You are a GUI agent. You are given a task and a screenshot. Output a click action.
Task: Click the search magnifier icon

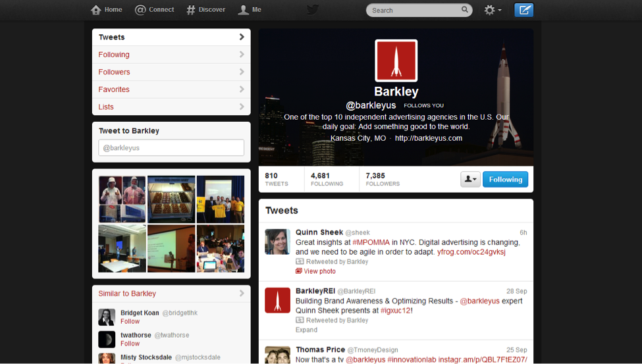pyautogui.click(x=465, y=9)
